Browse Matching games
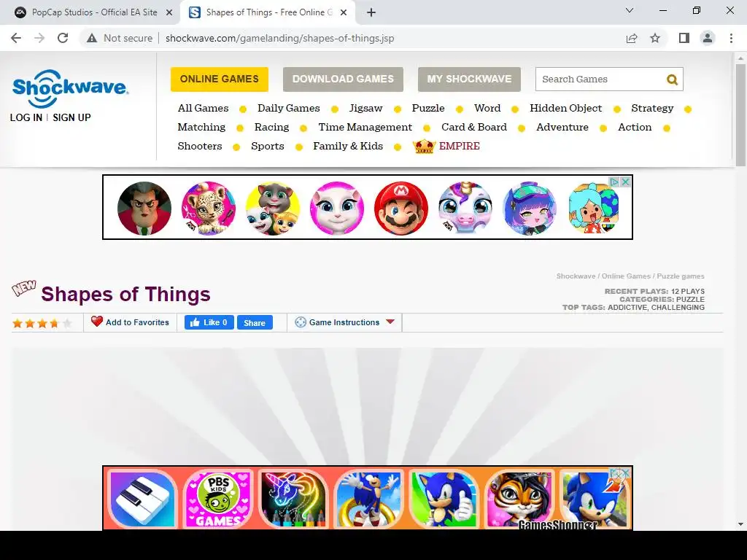The height and width of the screenshot is (560, 747). click(x=201, y=127)
